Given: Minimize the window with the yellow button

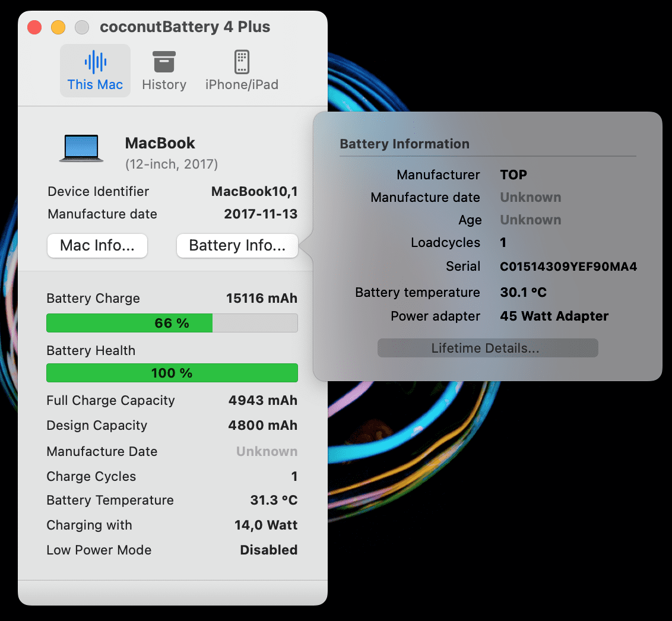Looking at the screenshot, I should [x=58, y=27].
